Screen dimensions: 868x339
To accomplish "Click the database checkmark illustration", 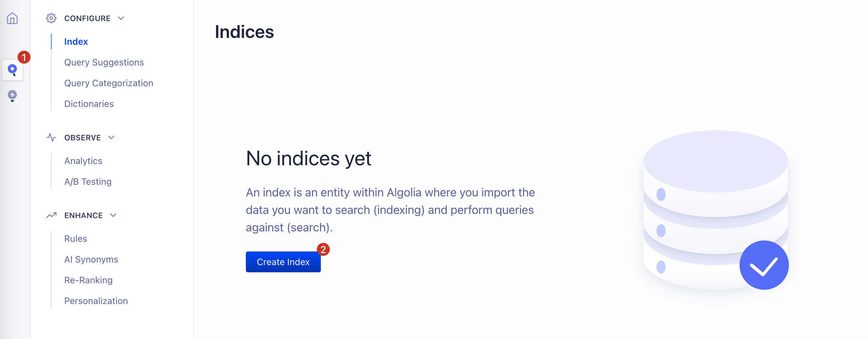I will coord(716,210).
